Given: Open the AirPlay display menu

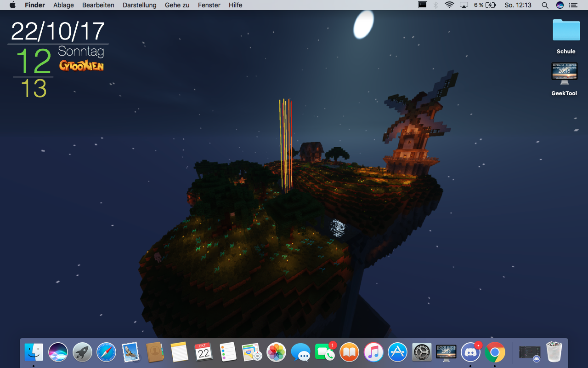Looking at the screenshot, I should tap(464, 5).
